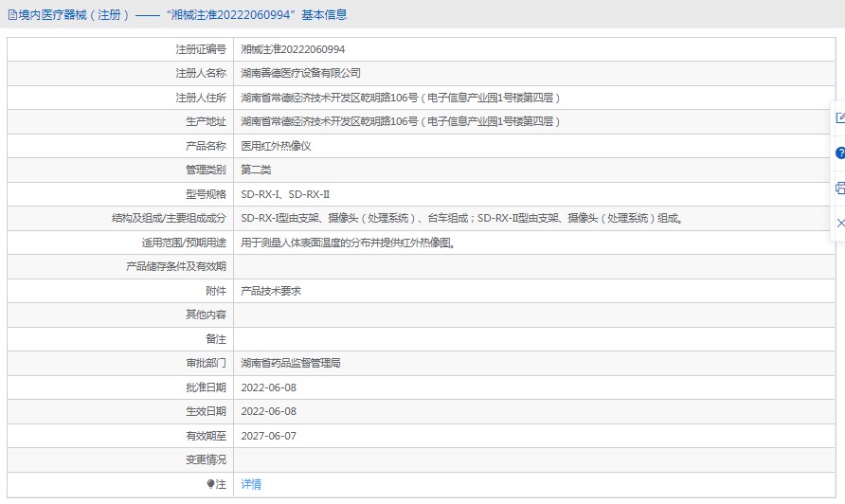
Task: Open the 详情 link
Action: (x=251, y=484)
